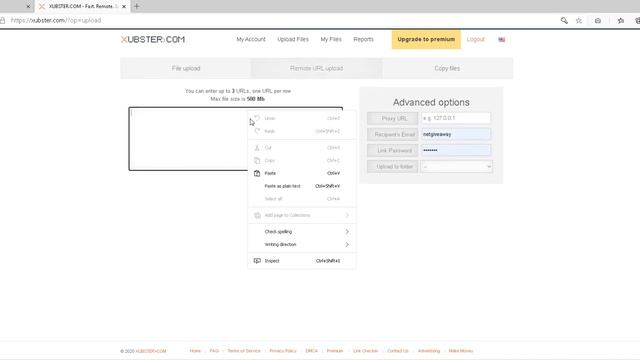Focus the Recipient's Email input field
Viewport: 640px width, 360px height.
(456, 134)
